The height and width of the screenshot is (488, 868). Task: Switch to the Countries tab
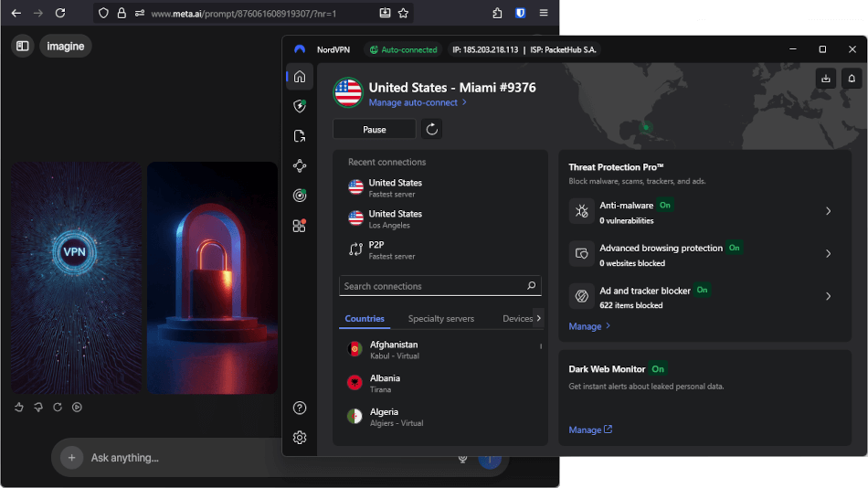365,319
